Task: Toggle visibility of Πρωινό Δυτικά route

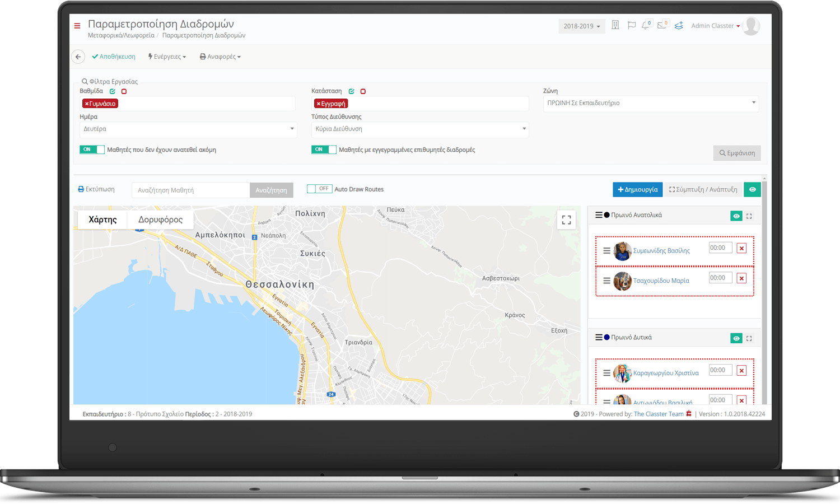Action: coord(736,338)
